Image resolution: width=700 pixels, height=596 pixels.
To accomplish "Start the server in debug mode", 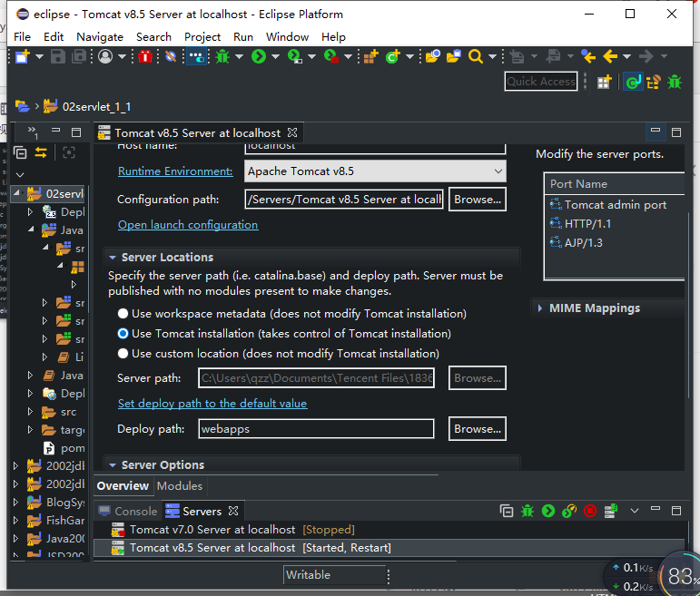I will [527, 511].
